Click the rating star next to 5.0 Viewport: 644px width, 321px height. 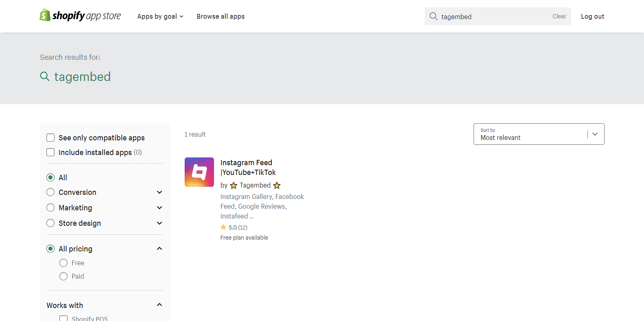pyautogui.click(x=223, y=227)
